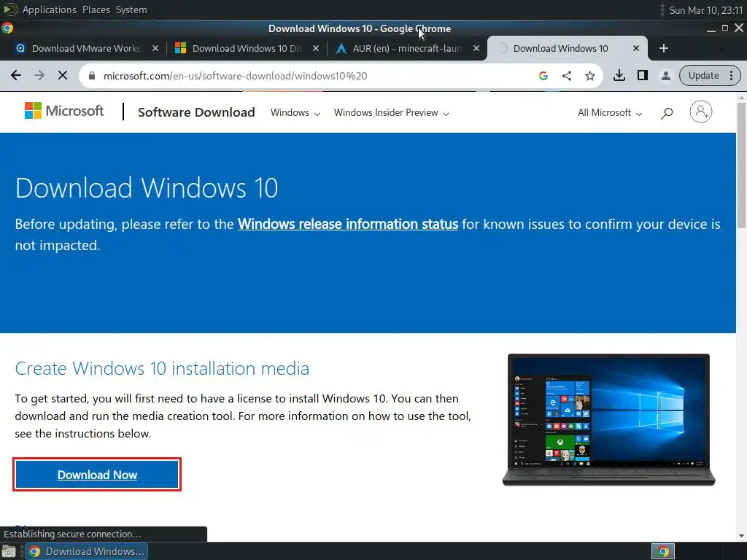Click the address bar URL
This screenshot has height=560, width=747.
point(236,76)
